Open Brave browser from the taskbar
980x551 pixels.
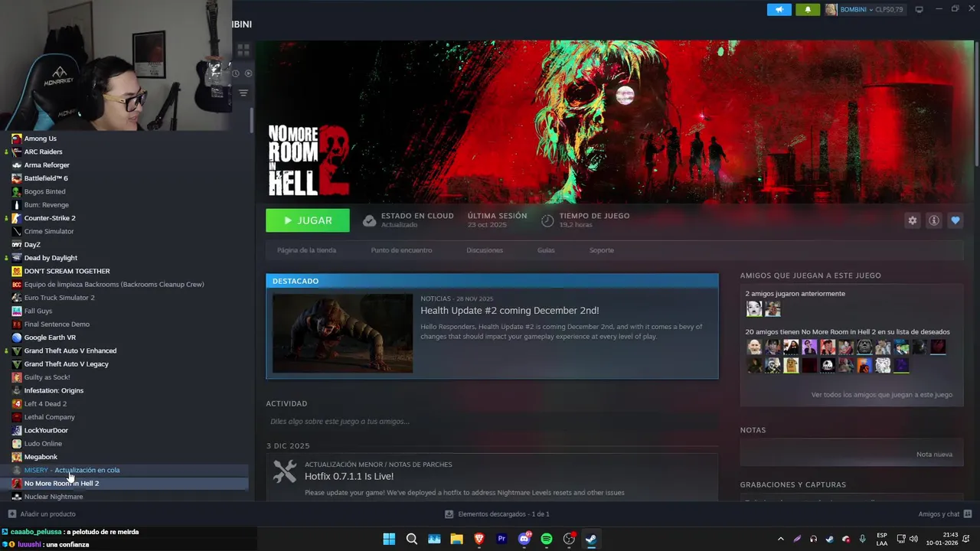click(x=479, y=539)
